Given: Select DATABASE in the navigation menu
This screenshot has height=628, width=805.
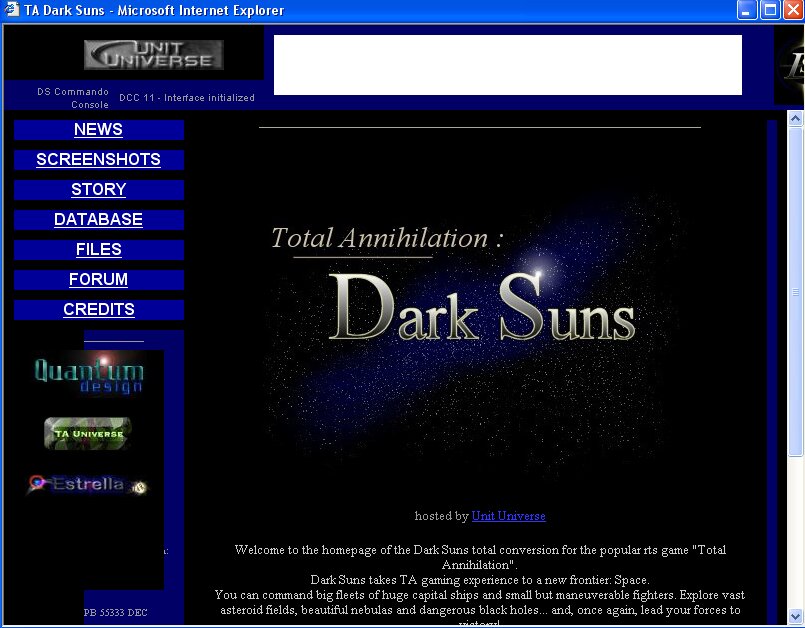Looking at the screenshot, I should pos(98,219).
